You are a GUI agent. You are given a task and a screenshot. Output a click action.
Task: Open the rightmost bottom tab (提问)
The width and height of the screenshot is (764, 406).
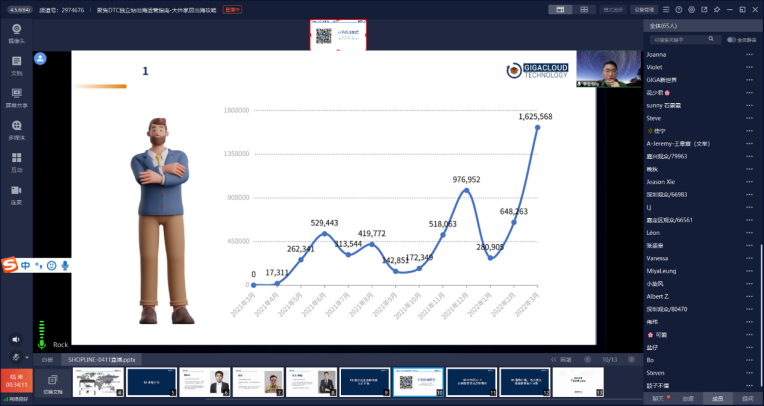point(747,399)
